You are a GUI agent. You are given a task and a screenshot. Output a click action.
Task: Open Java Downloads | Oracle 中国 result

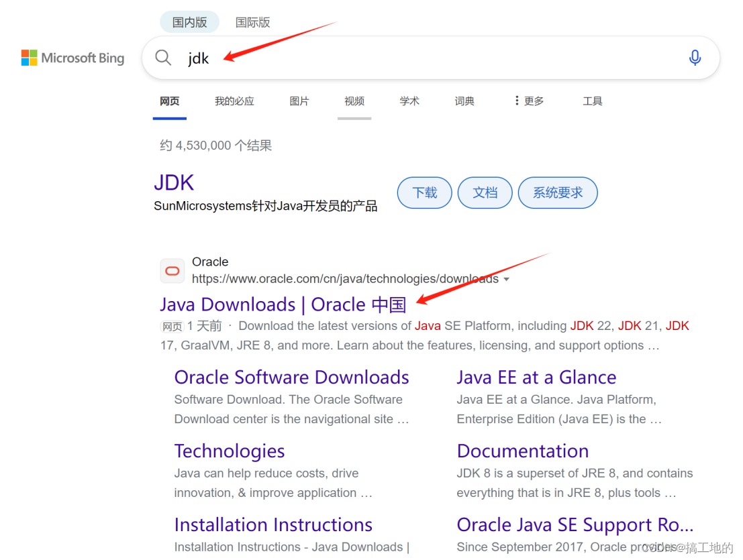[283, 304]
